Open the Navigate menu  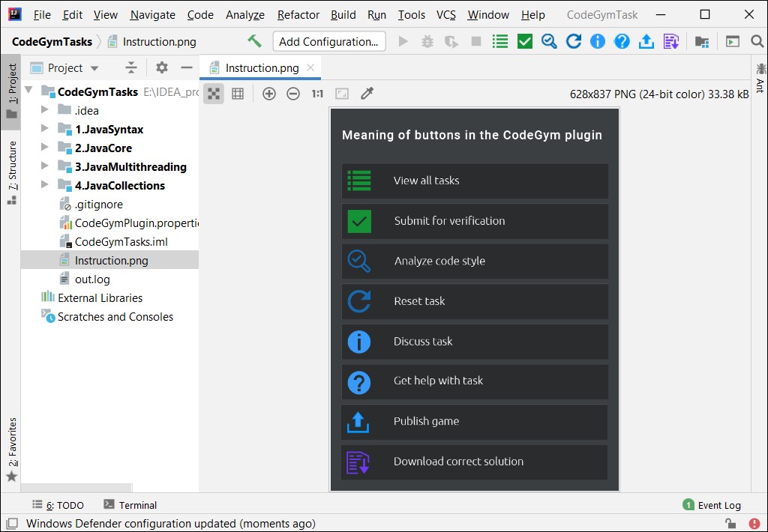[152, 15]
